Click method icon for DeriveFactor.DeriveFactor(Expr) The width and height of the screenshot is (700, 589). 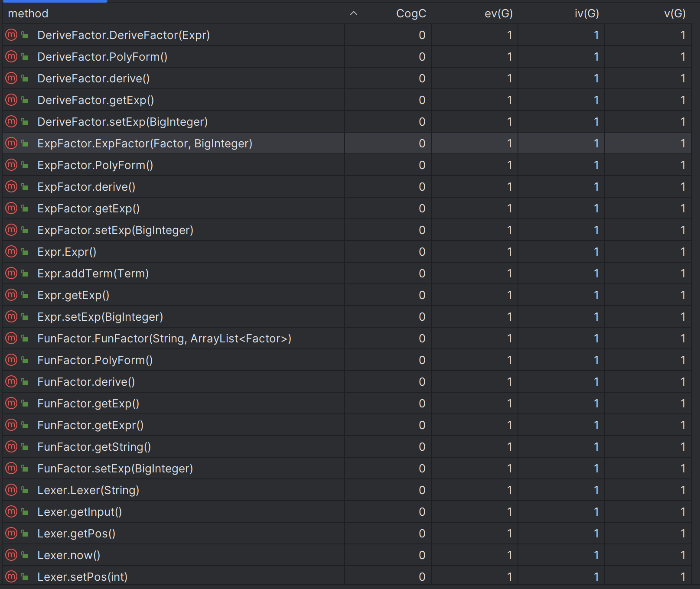(x=11, y=35)
